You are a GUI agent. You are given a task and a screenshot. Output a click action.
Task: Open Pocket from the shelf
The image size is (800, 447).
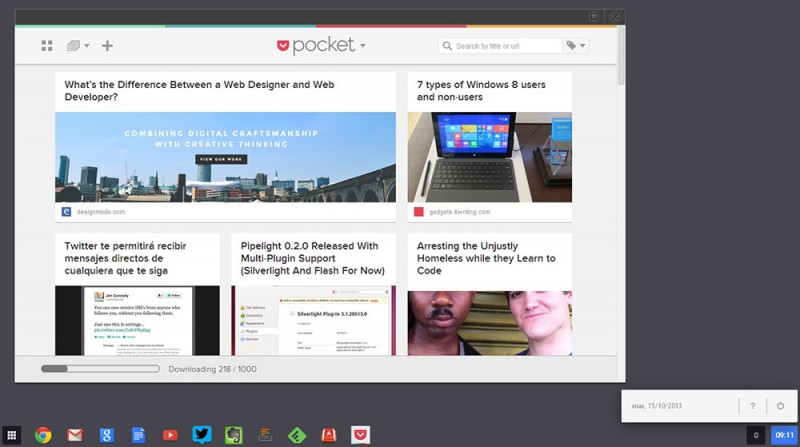point(361,435)
